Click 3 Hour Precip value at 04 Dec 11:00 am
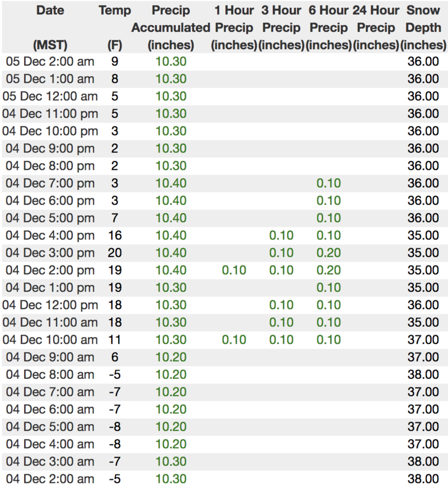The image size is (448, 488). tap(281, 322)
